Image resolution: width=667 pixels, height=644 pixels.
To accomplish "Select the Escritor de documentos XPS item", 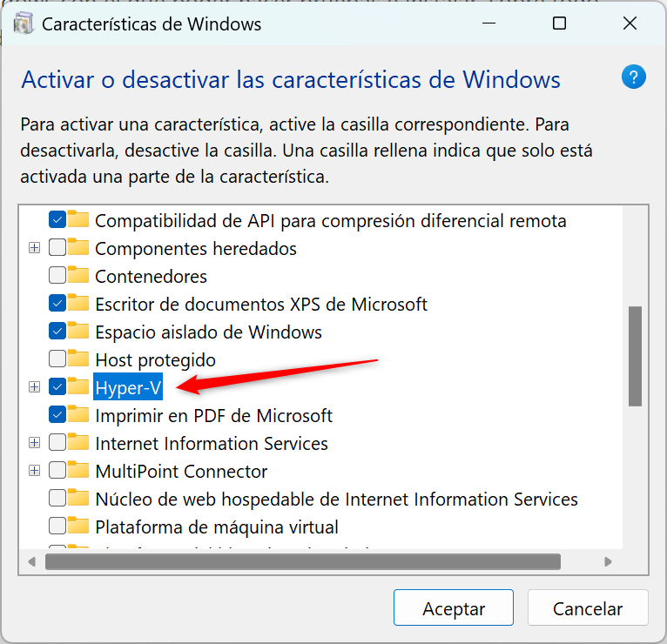I will tap(260, 305).
